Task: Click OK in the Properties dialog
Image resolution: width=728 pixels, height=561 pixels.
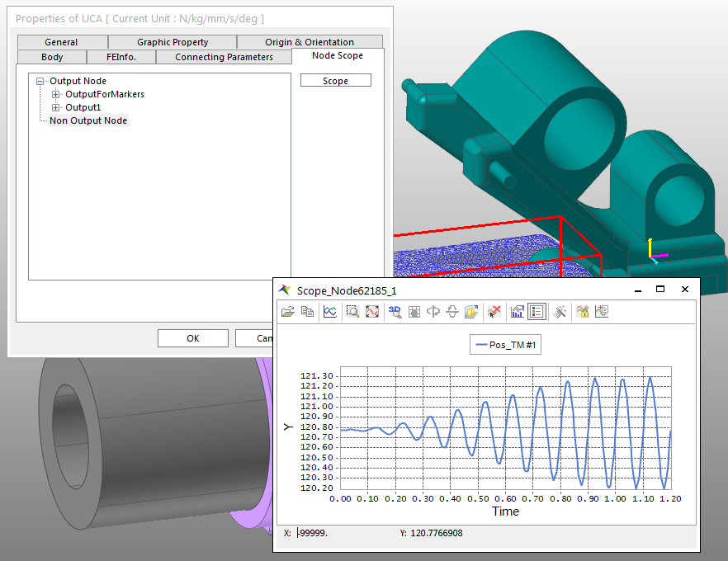Action: click(x=192, y=338)
